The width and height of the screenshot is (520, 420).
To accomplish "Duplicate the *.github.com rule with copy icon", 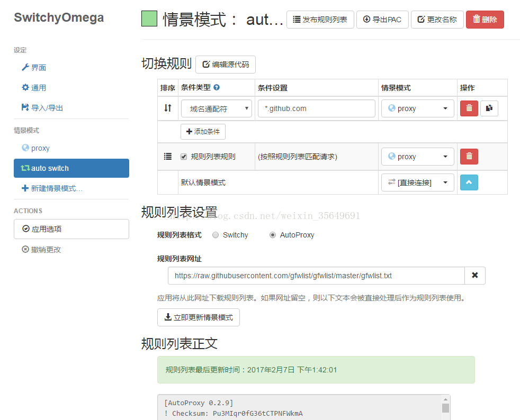I will 489,108.
